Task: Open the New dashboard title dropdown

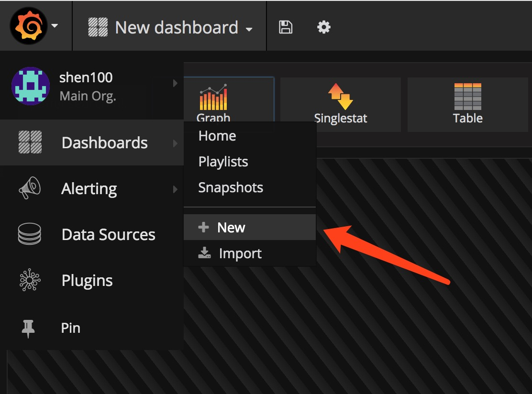Action: coord(170,27)
